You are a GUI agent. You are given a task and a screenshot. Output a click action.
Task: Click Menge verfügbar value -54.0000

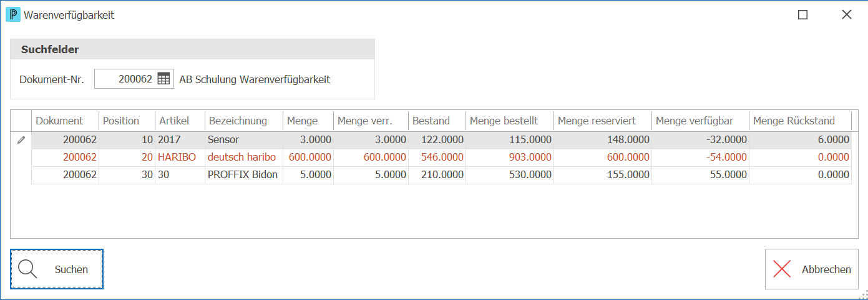pyautogui.click(x=701, y=157)
